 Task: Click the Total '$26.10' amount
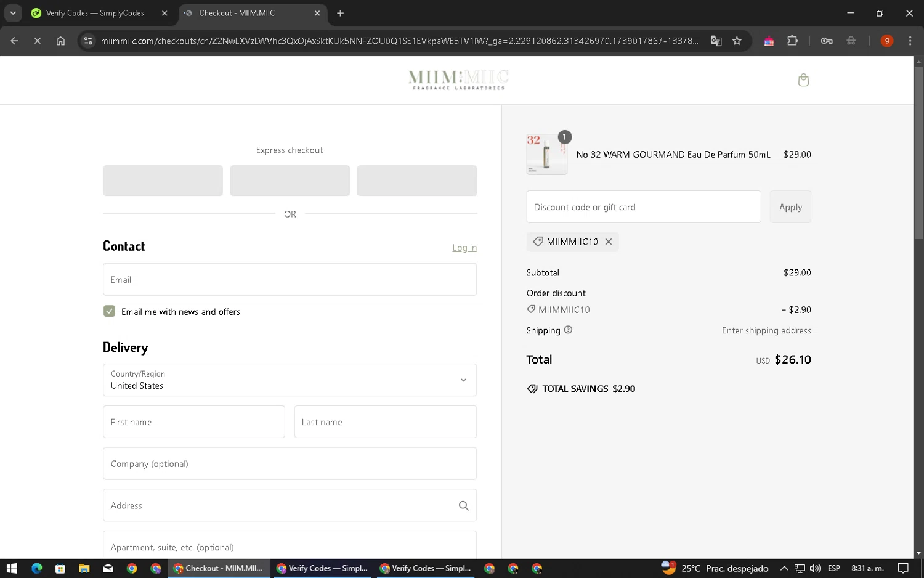(793, 359)
